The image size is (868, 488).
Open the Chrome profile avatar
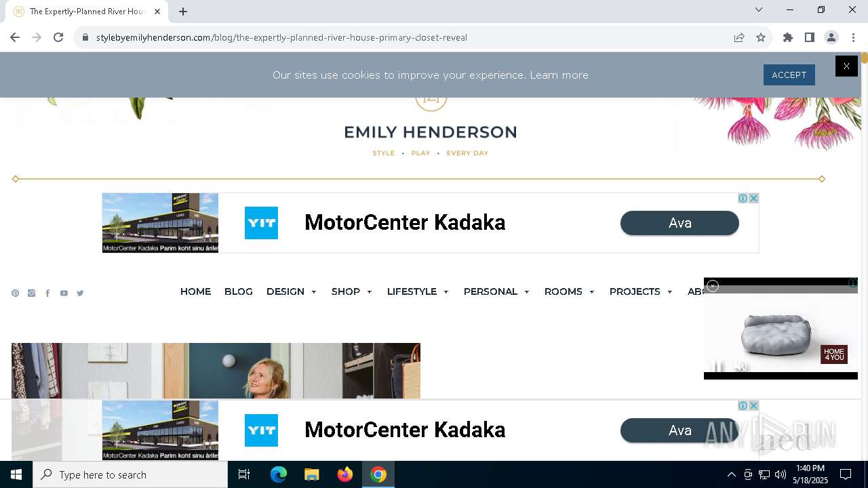831,37
